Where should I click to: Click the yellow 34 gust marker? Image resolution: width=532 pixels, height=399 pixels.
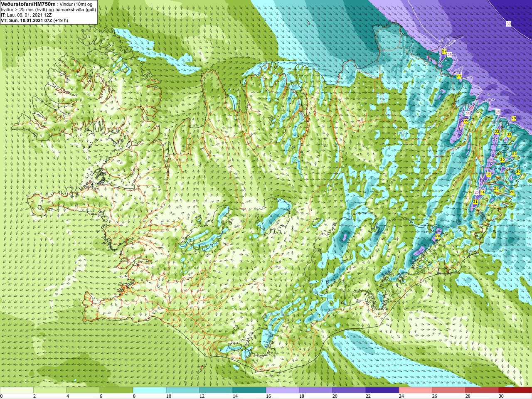click(482, 192)
